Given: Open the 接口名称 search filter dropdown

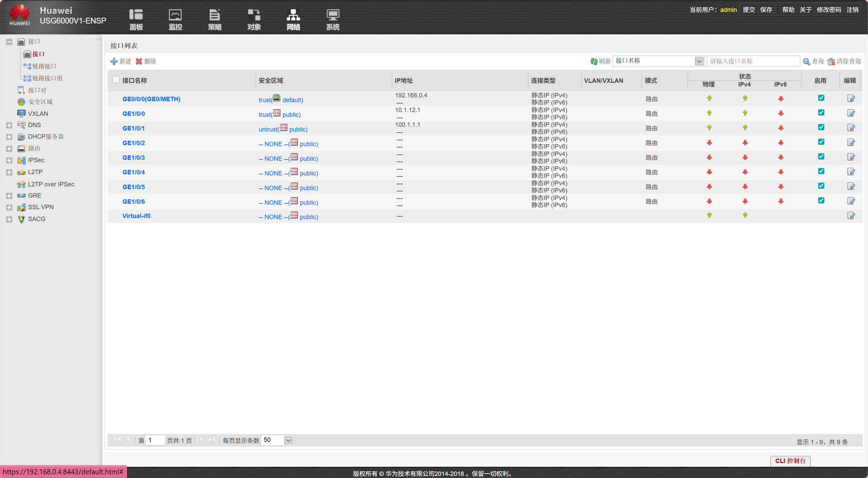Looking at the screenshot, I should 699,61.
